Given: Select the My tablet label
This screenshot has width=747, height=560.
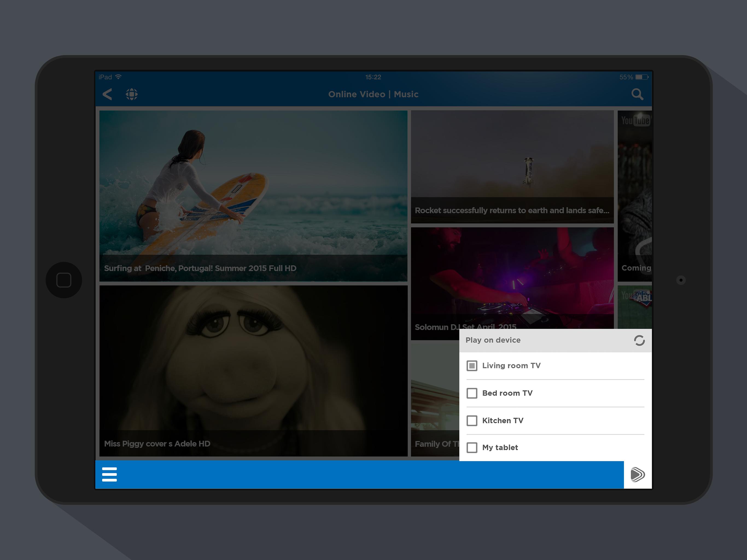Looking at the screenshot, I should pos(500,448).
